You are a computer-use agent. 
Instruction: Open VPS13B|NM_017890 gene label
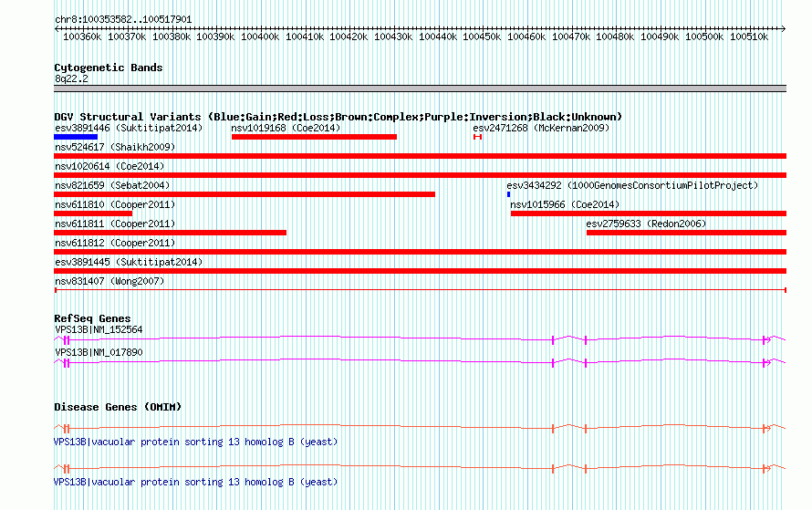coord(99,352)
